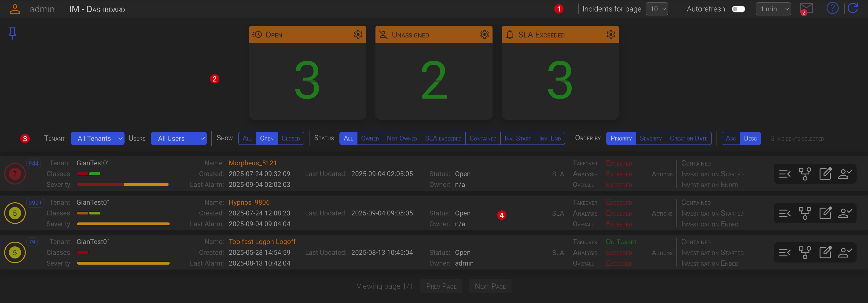Image resolution: width=868 pixels, height=303 pixels.
Task: Toggle the Autorefresh switch
Action: pos(738,9)
